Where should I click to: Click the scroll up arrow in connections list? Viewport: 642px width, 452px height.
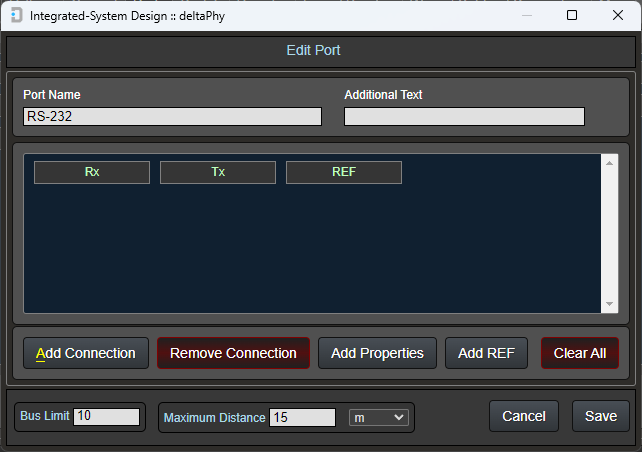(609, 163)
